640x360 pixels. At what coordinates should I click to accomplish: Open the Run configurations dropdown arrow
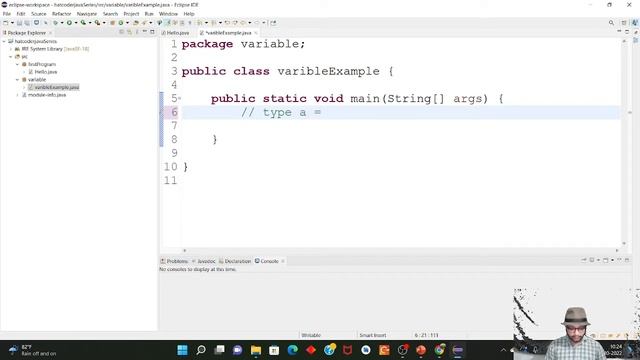pyautogui.click(x=76, y=23)
